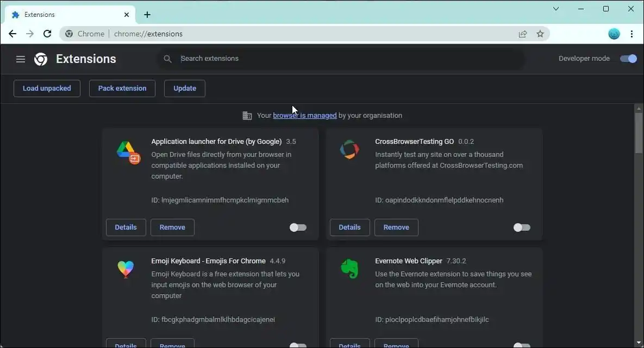
Task: Click the vertical scrollbar thumb
Action: click(x=638, y=134)
